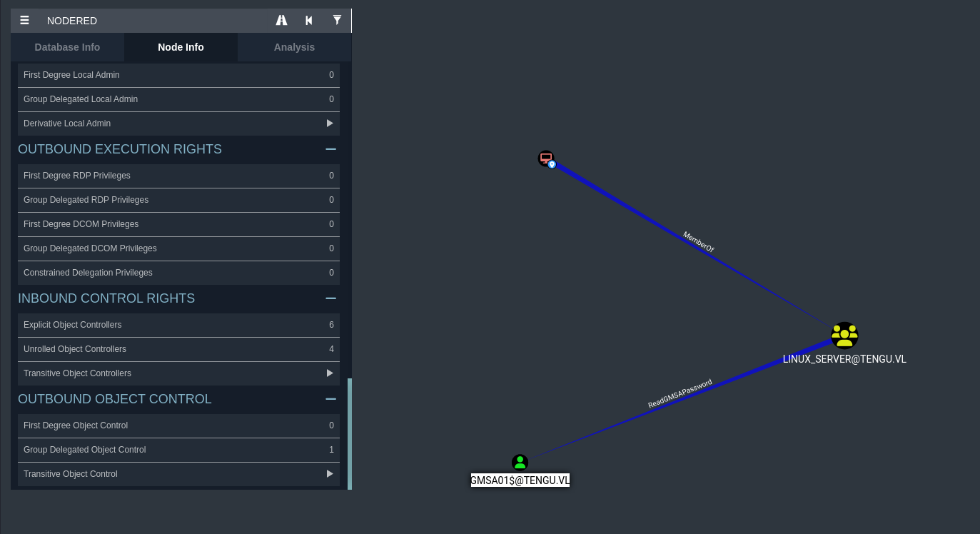Click the pathfinding road icon

pos(281,21)
